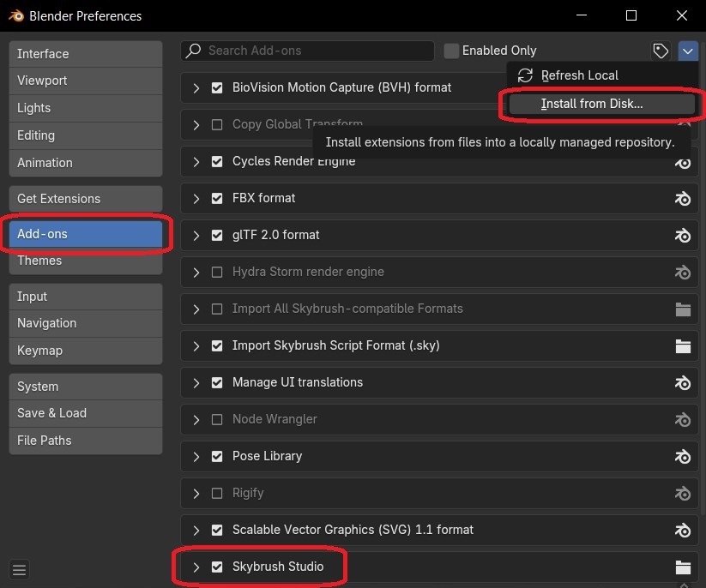The image size is (706, 588).
Task: Expand the Skybrush Studio add-on entry
Action: click(196, 567)
